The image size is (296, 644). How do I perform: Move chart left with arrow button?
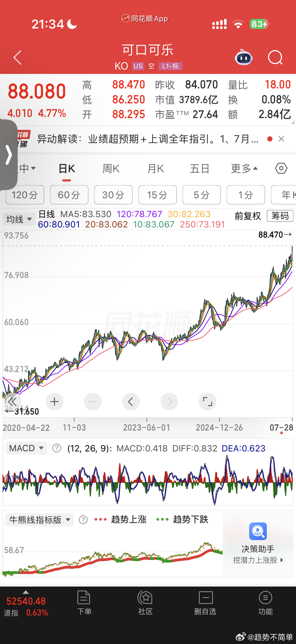coord(131,402)
